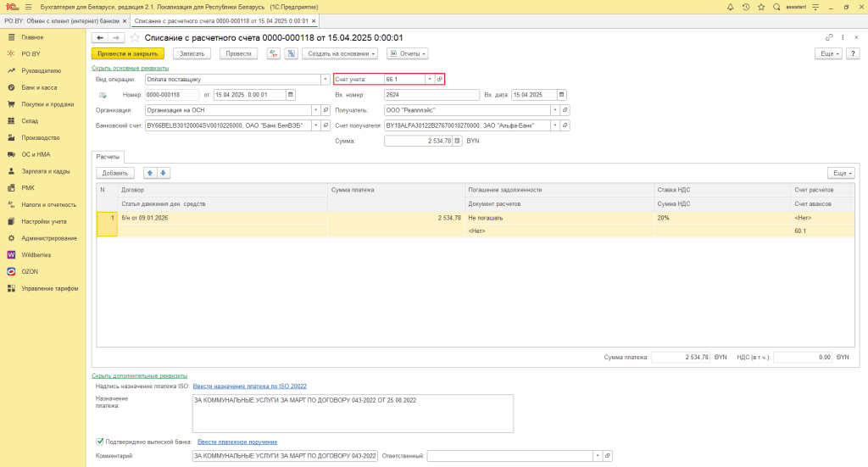
Task: Open the history clock icon
Action: [x=745, y=6]
